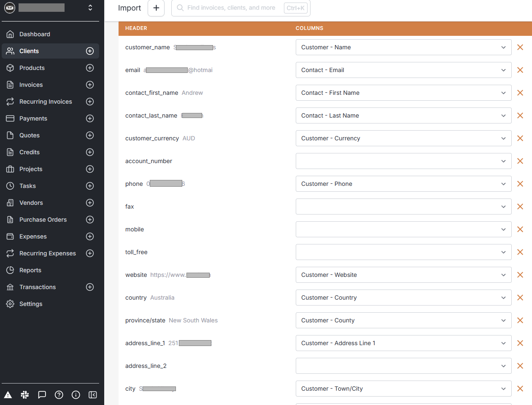Open Quotes in sidebar
This screenshot has width=532, height=405.
point(29,135)
